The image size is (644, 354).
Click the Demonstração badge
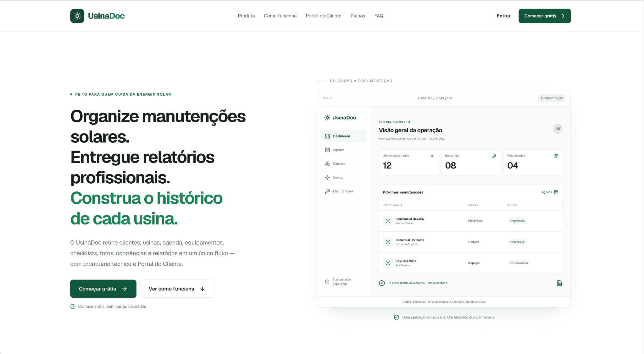[552, 98]
